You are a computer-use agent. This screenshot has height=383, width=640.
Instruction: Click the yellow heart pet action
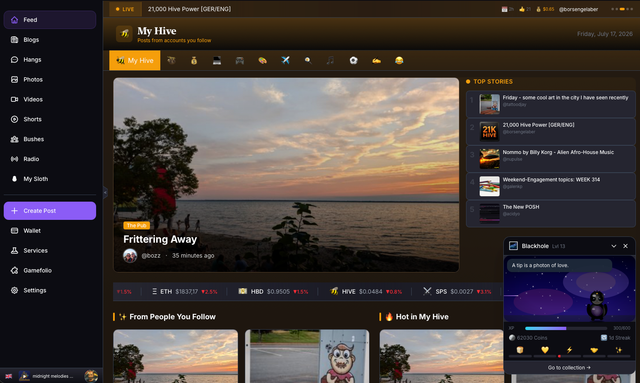(x=544, y=350)
